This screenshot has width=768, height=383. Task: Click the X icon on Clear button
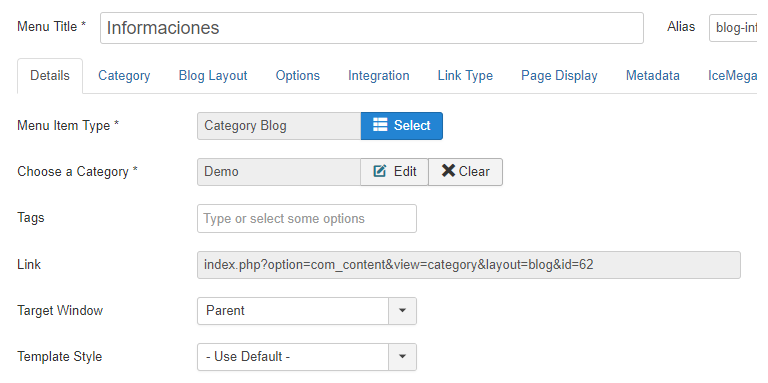[x=448, y=170]
